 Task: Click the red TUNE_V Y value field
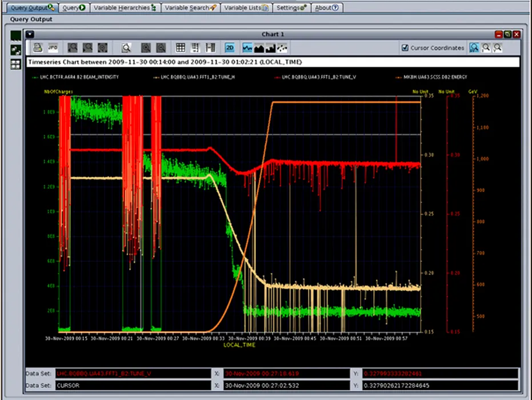click(440, 374)
